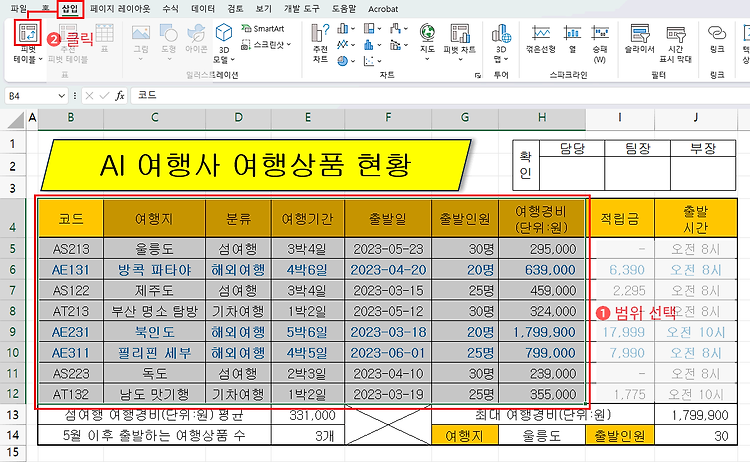Image resolution: width=750 pixels, height=462 pixels.
Task: Expand the pie chart type dropdown arrow
Action: tap(353, 61)
